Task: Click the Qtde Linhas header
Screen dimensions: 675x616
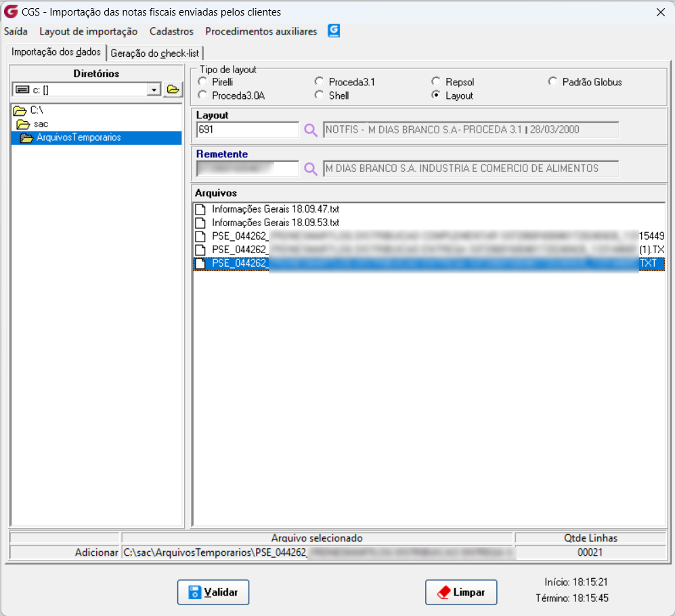Action: (x=590, y=538)
